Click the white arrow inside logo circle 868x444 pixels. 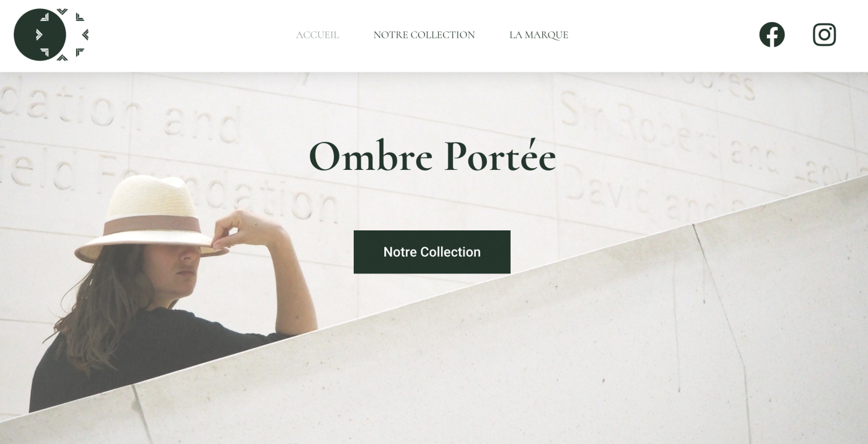click(40, 35)
